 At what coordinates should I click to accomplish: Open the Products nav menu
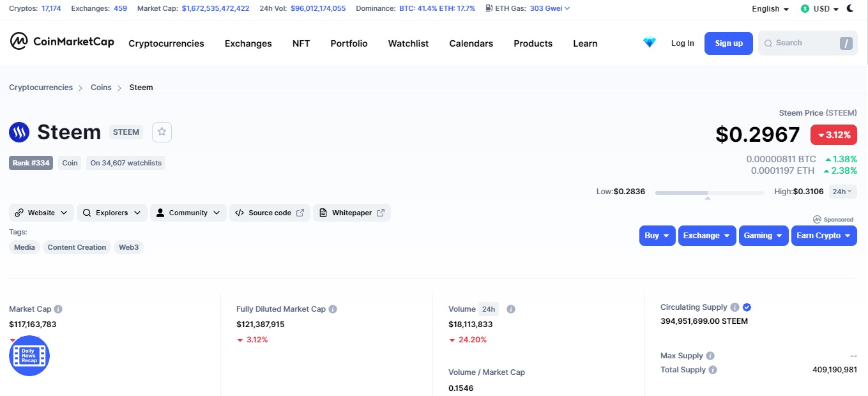(x=533, y=43)
